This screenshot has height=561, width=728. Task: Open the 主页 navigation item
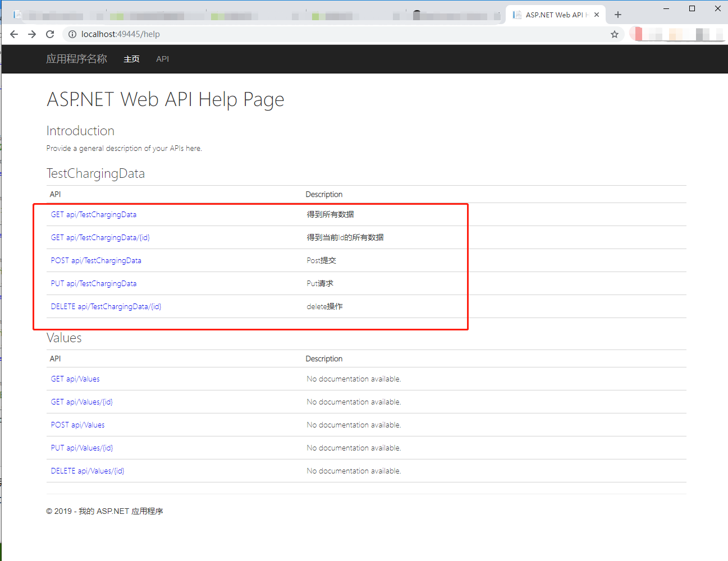(x=131, y=59)
